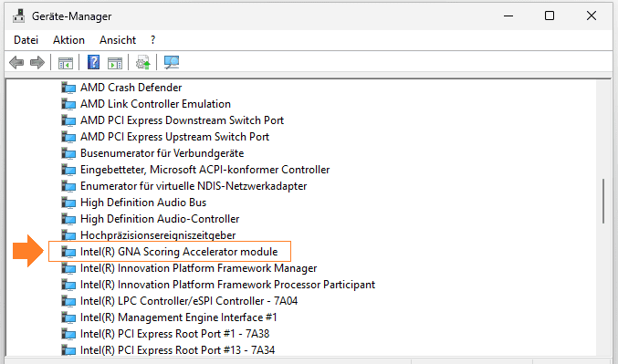Image resolution: width=618 pixels, height=364 pixels.
Task: Select Hochpräzisionsereigniszeitgeber device
Action: click(x=158, y=235)
